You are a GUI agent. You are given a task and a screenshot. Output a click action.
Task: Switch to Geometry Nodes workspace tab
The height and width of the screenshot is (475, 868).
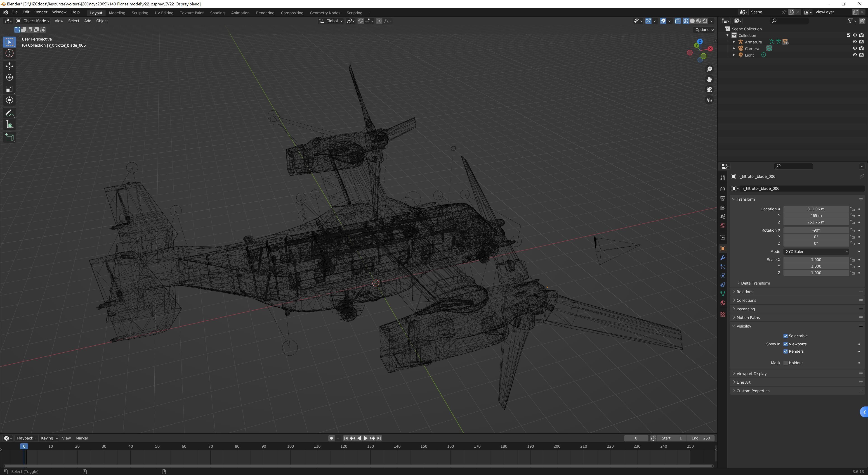325,13
